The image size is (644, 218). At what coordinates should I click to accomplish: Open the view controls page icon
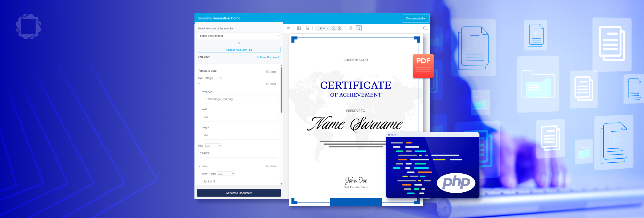[307, 28]
